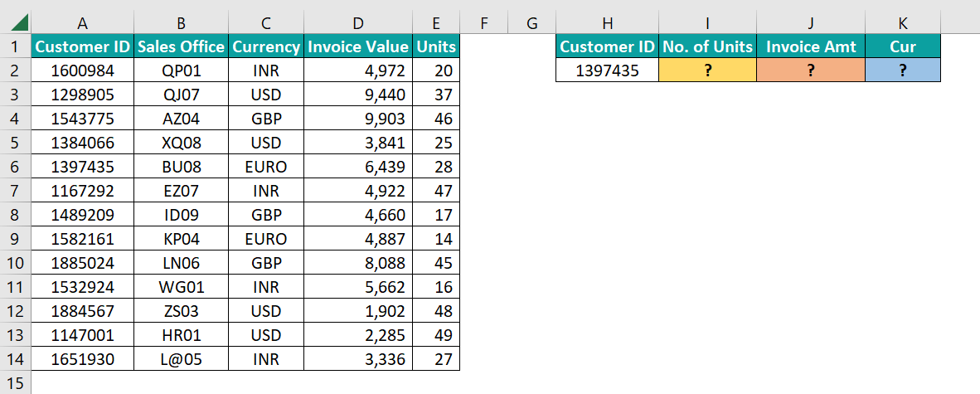Select Sales Office cell QJ07
980x394 pixels.
click(181, 95)
